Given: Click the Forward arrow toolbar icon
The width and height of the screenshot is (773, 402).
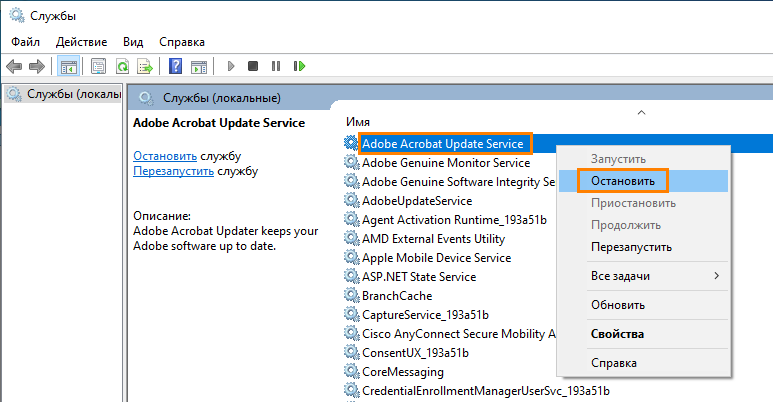Looking at the screenshot, I should tap(36, 66).
